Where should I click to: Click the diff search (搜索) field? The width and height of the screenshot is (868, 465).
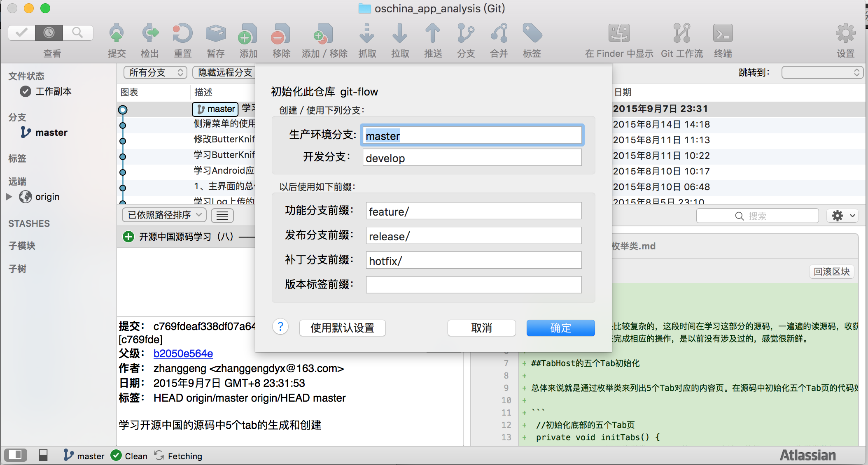point(757,216)
